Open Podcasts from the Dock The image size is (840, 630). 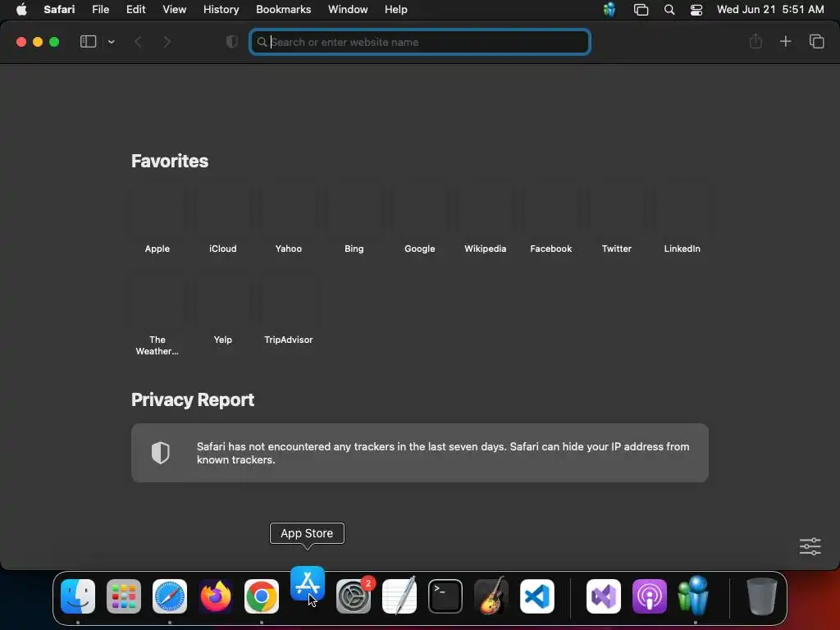650,596
